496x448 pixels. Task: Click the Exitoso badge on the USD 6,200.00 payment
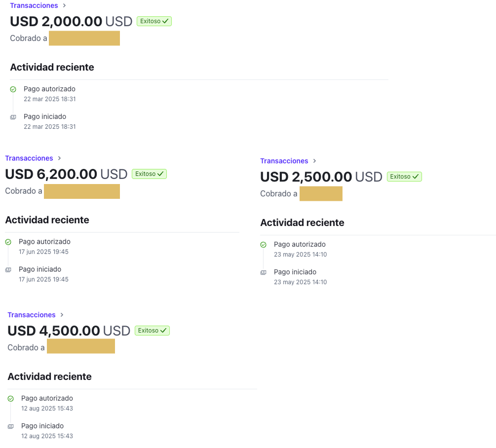tap(149, 174)
